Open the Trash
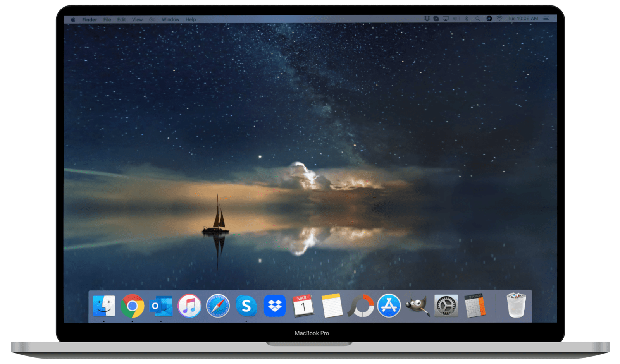620x364 pixels. click(x=517, y=306)
